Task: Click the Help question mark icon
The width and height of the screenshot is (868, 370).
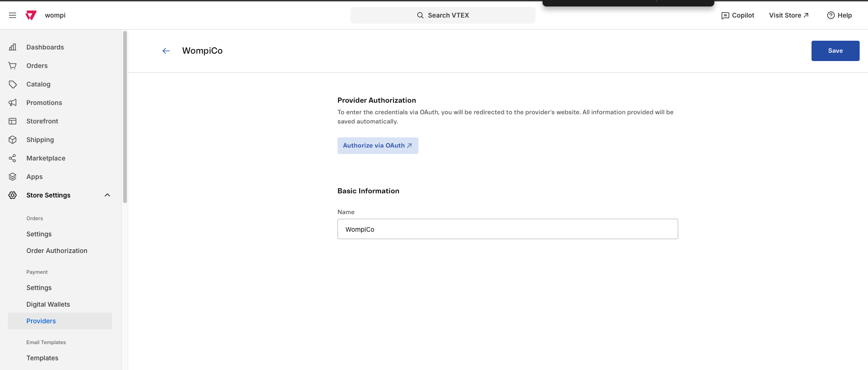Action: [831, 15]
